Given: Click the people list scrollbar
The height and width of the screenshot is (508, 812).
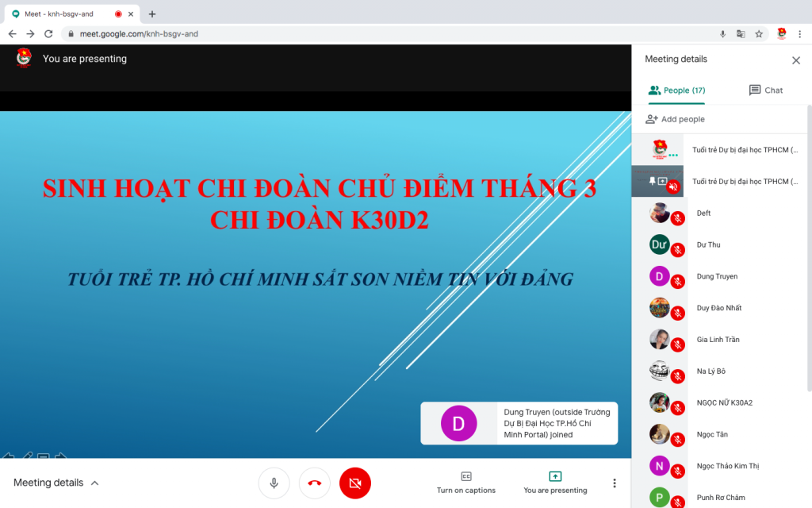Looking at the screenshot, I should click(810, 248).
